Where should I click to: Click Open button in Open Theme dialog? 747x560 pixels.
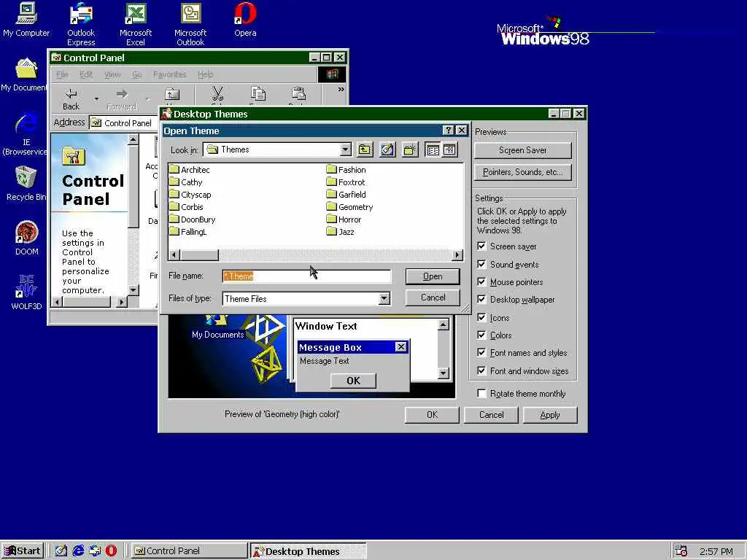click(x=433, y=276)
